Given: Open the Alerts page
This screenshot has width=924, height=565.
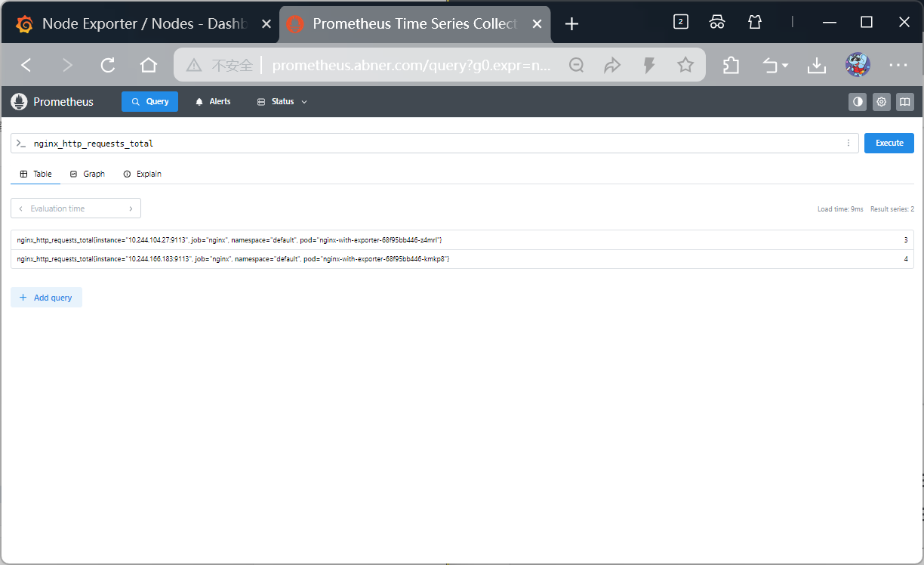Looking at the screenshot, I should pos(213,101).
